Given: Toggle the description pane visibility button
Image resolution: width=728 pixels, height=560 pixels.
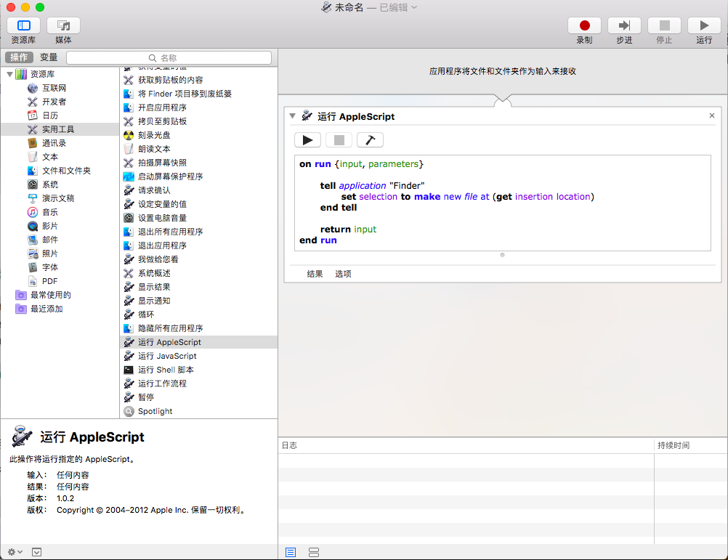Looking at the screenshot, I should click(x=36, y=552).
